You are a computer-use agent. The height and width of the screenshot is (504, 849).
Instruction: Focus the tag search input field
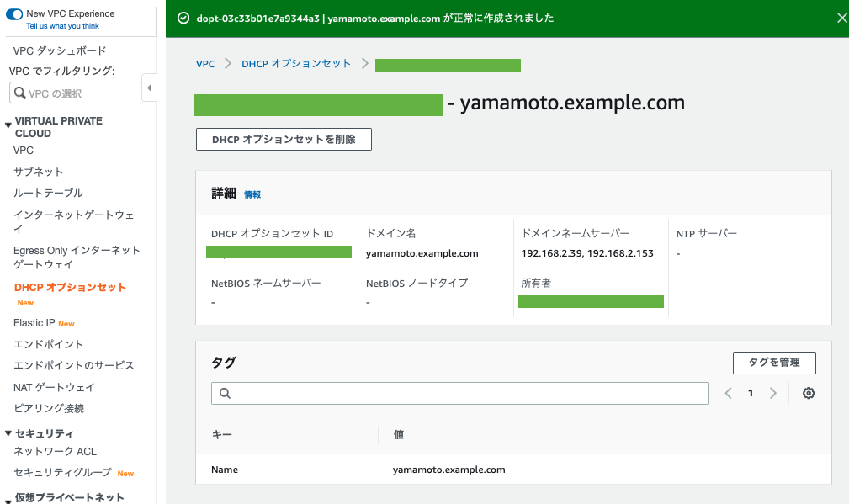pyautogui.click(x=460, y=393)
